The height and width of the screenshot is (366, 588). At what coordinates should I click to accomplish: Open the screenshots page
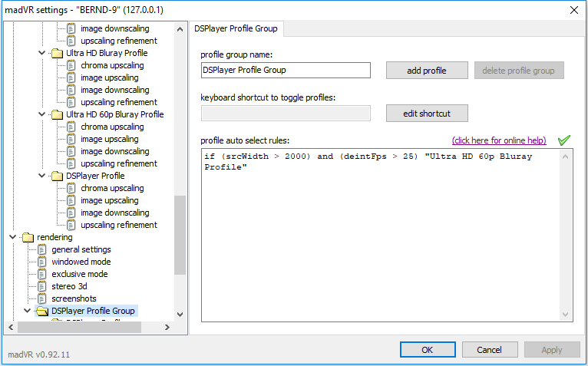[74, 298]
